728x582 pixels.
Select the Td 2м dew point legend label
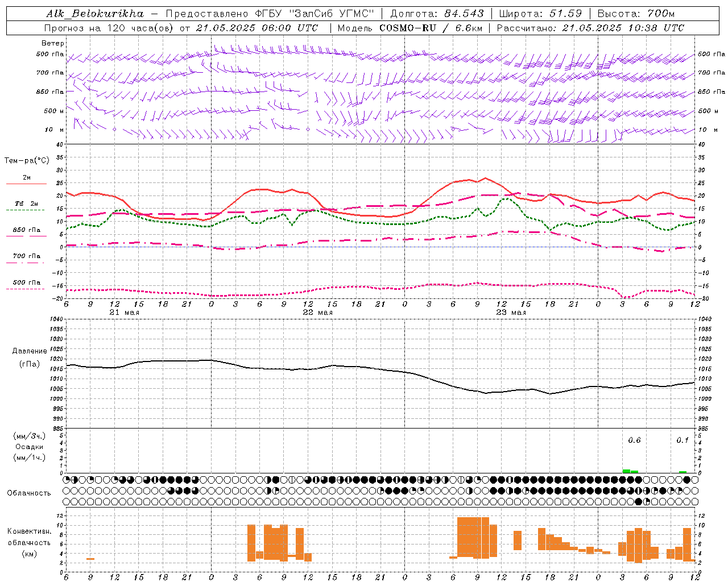click(27, 203)
